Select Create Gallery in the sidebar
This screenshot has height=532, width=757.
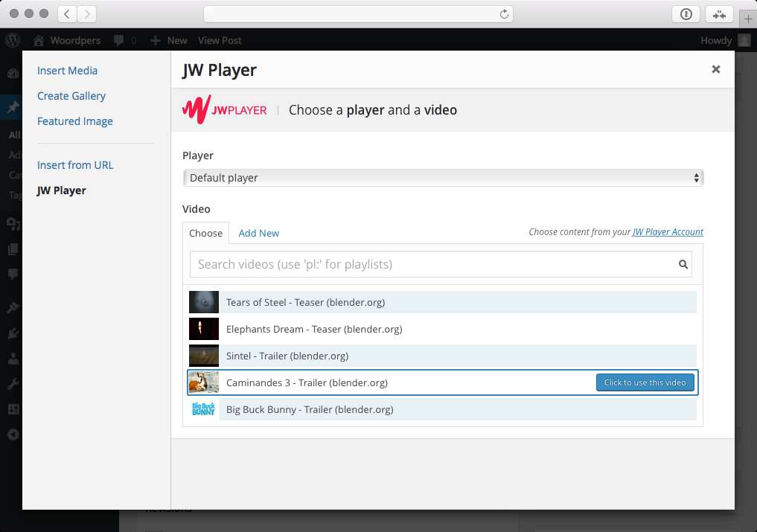(x=71, y=96)
